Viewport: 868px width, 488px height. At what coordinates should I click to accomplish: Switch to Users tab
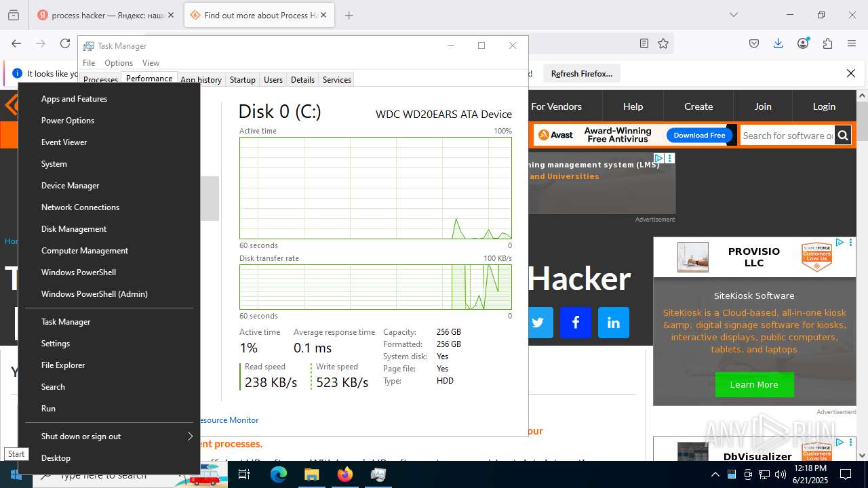273,80
